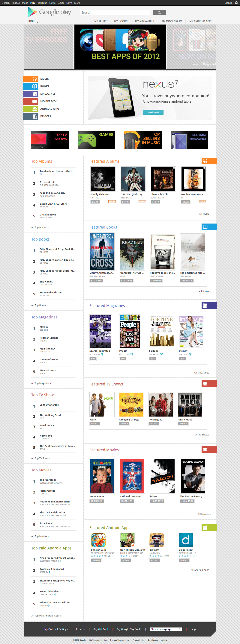The width and height of the screenshot is (240, 644).
Task: Open All Top Movies list
Action: [x=40, y=536]
